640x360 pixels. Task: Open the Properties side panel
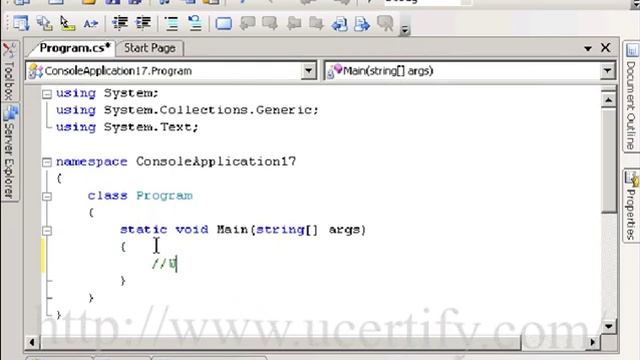(631, 206)
